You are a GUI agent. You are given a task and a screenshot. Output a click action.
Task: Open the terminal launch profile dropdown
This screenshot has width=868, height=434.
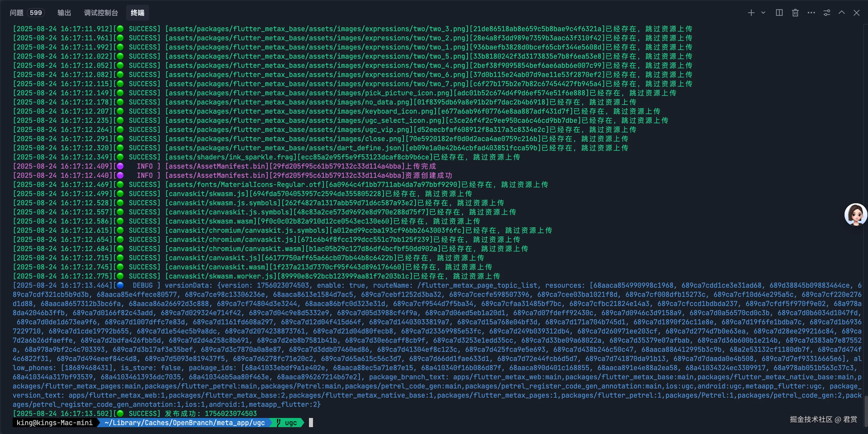763,13
